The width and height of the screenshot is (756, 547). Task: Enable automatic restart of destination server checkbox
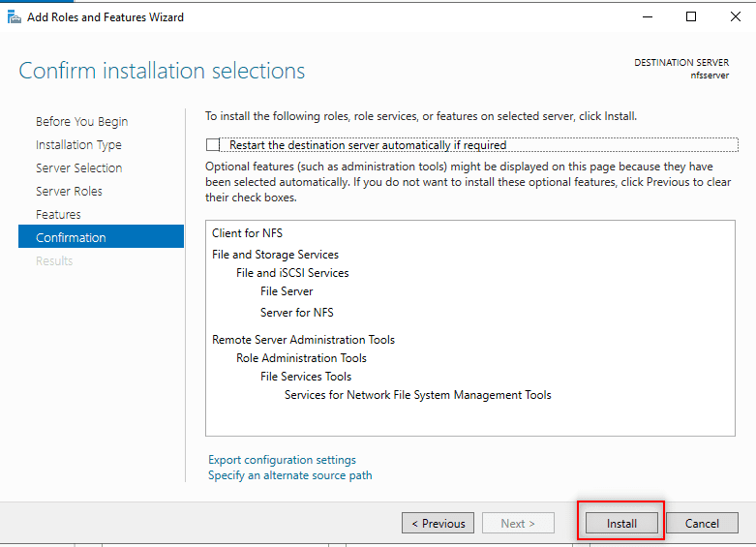tap(213, 145)
